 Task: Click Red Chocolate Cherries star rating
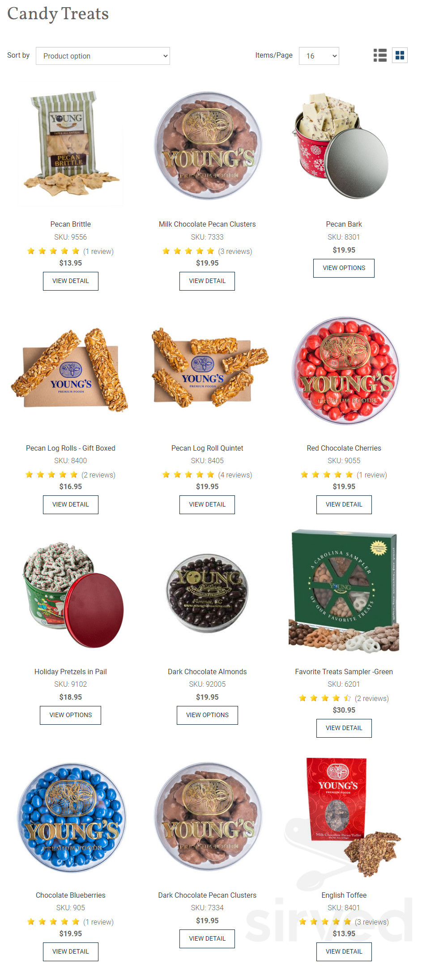pyautogui.click(x=327, y=475)
